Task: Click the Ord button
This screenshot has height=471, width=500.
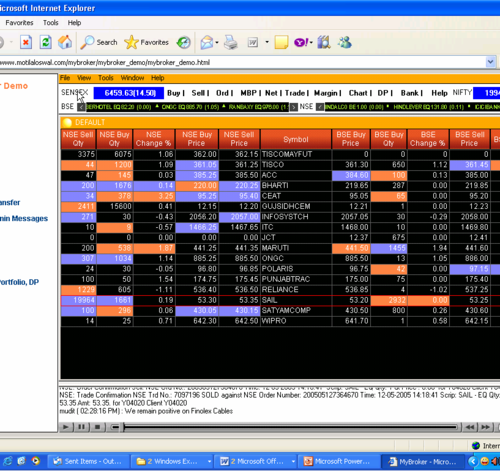Action: (222, 93)
